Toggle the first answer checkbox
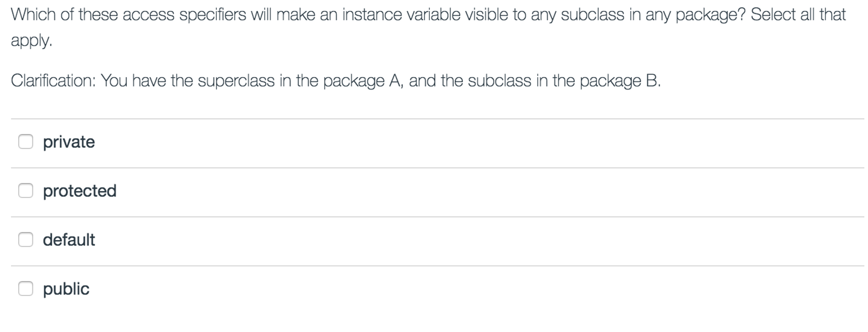 point(26,142)
